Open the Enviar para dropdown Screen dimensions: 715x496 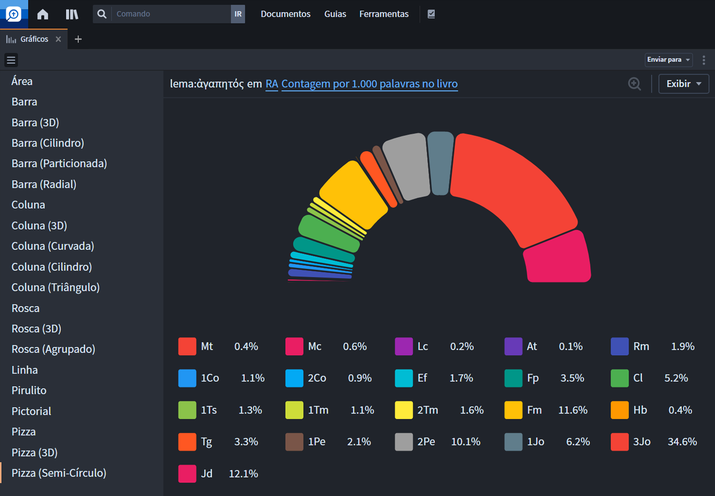click(668, 60)
